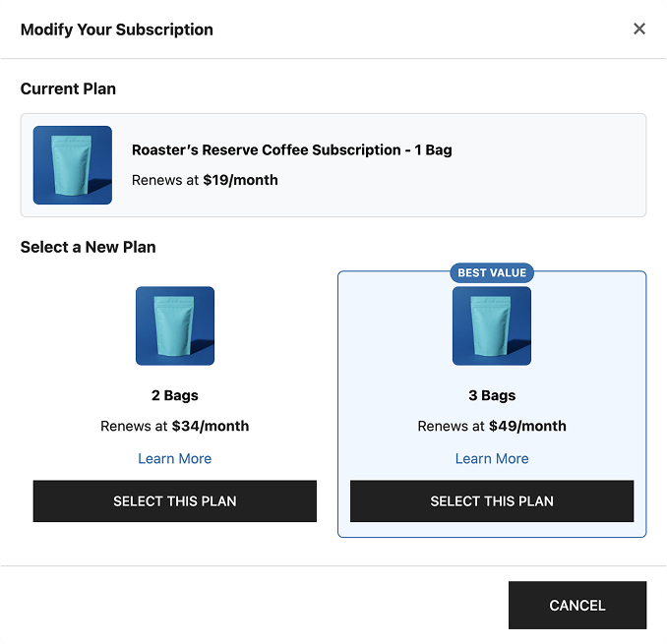Click the Select a New Plan heading
Screen dimensions: 667x644
click(x=89, y=247)
